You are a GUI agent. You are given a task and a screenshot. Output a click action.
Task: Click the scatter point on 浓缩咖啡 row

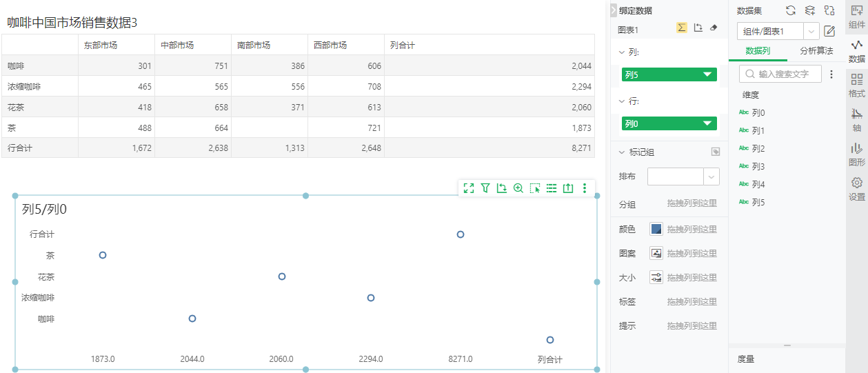371,298
